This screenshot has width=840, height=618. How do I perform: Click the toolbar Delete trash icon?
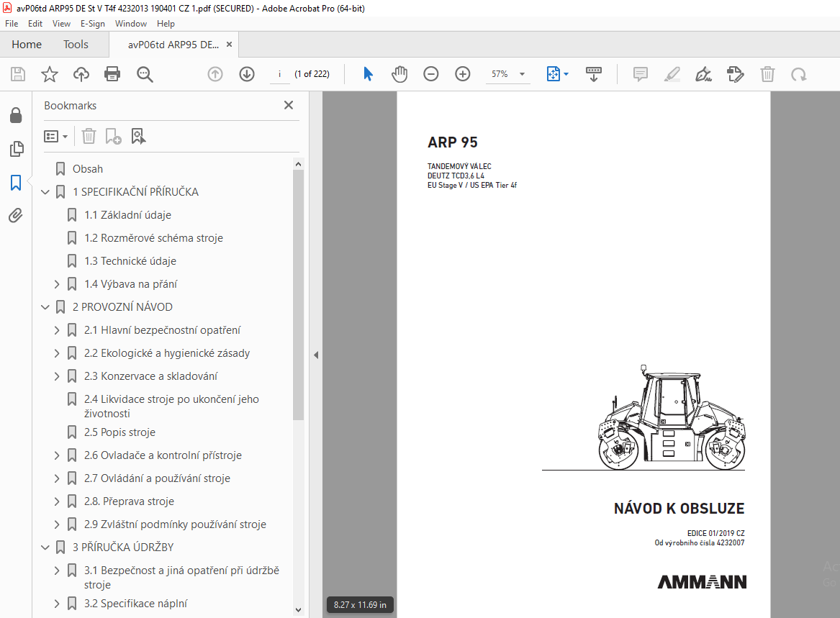pos(767,74)
